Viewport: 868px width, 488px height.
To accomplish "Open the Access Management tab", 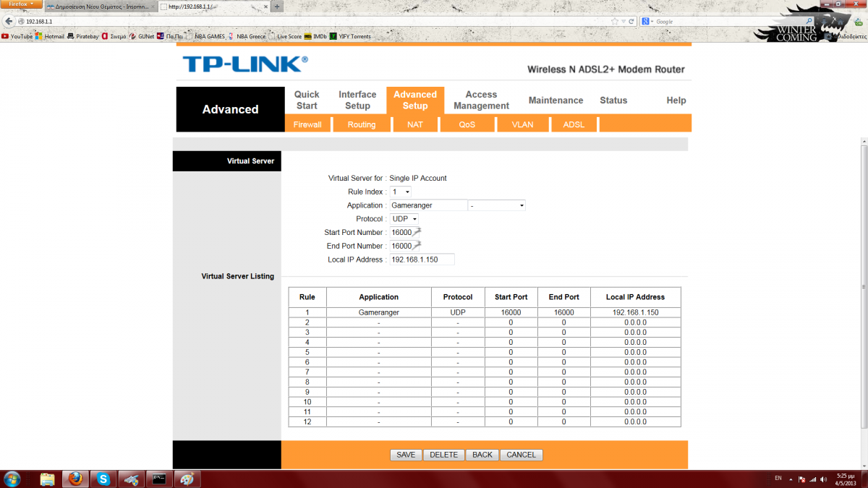I will click(x=481, y=100).
